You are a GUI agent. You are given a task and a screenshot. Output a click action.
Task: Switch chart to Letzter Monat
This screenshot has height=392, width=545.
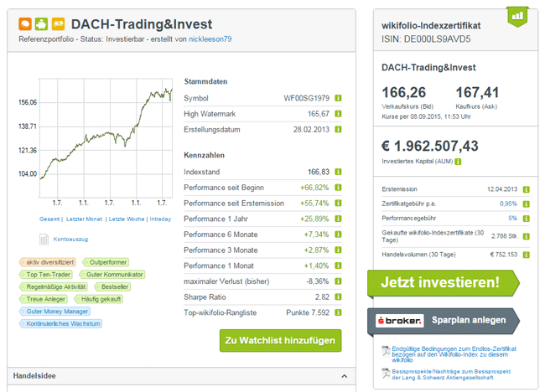[85, 219]
